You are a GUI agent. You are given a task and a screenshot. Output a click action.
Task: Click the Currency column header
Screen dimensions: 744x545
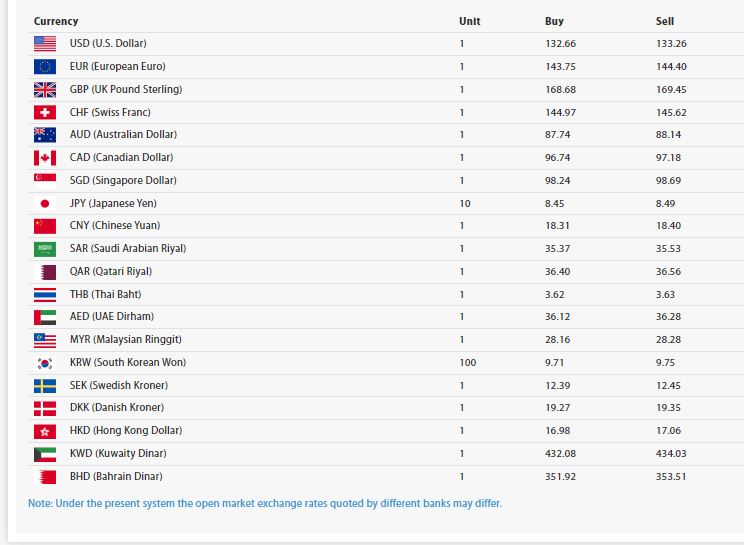coord(56,21)
